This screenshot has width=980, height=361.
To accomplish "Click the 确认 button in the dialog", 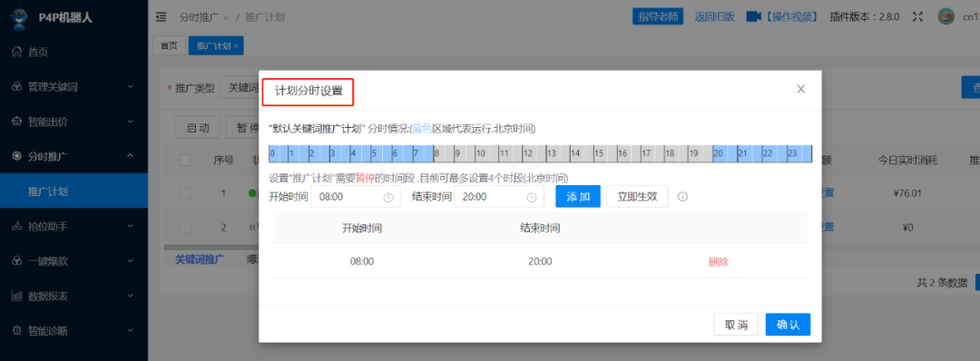I will pyautogui.click(x=788, y=325).
